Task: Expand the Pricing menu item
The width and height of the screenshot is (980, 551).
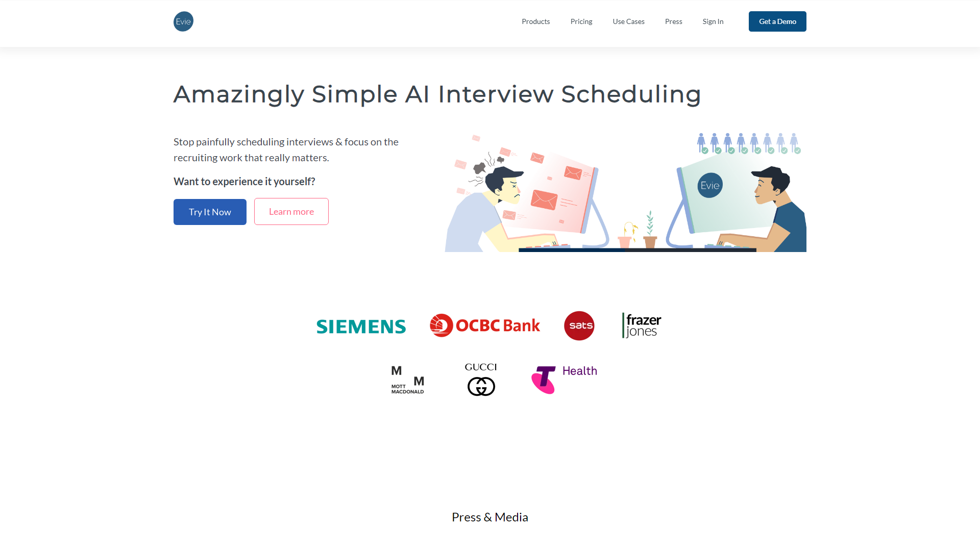Action: 580,21
